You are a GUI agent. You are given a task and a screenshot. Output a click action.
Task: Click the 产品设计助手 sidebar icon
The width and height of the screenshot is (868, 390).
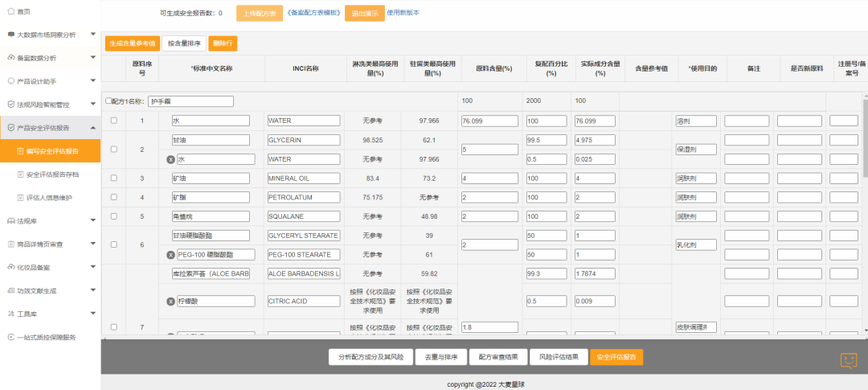tap(11, 81)
